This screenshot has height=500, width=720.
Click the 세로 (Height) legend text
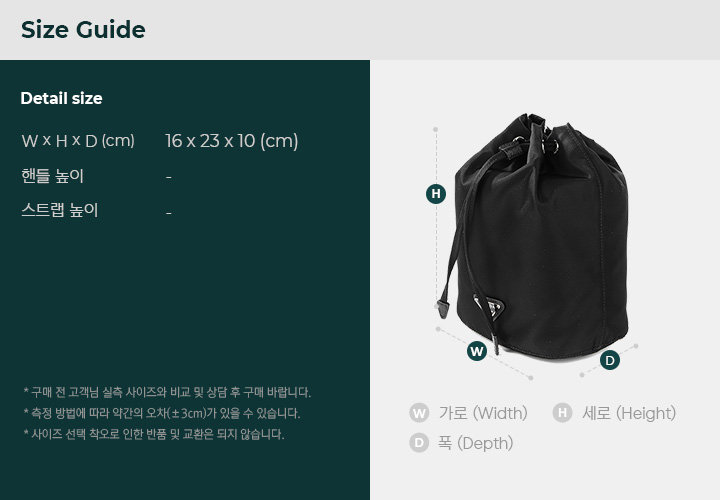click(629, 413)
